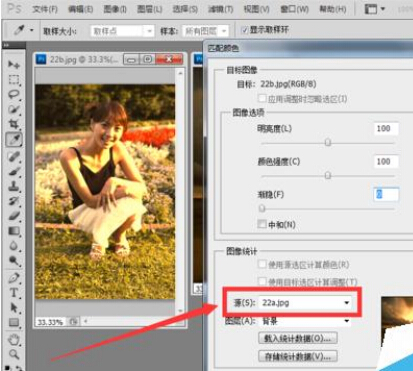Viewport: 413px width, 371px height.
Task: Open the 选择(S) menu
Action: (185, 9)
